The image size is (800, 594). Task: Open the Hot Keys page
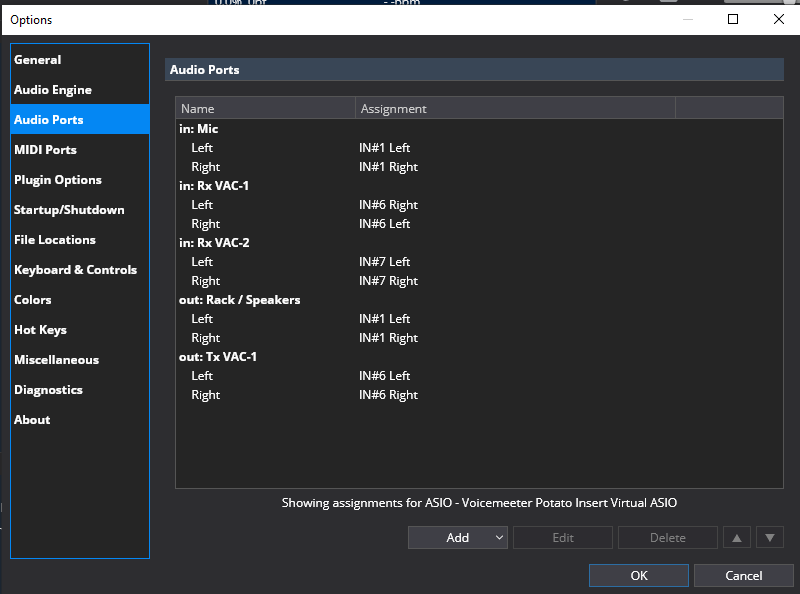tap(80, 330)
